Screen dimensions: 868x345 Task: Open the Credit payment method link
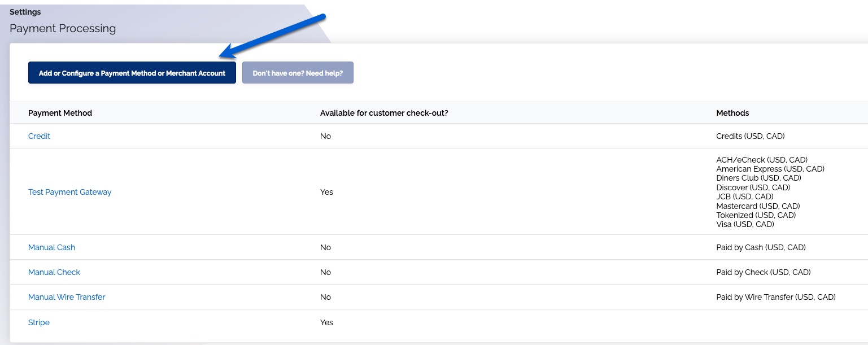point(40,136)
